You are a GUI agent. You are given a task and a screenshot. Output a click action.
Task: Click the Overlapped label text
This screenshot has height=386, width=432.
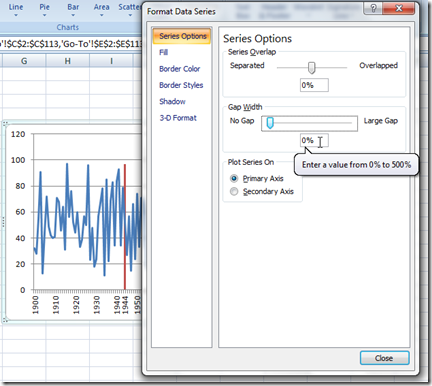point(378,66)
